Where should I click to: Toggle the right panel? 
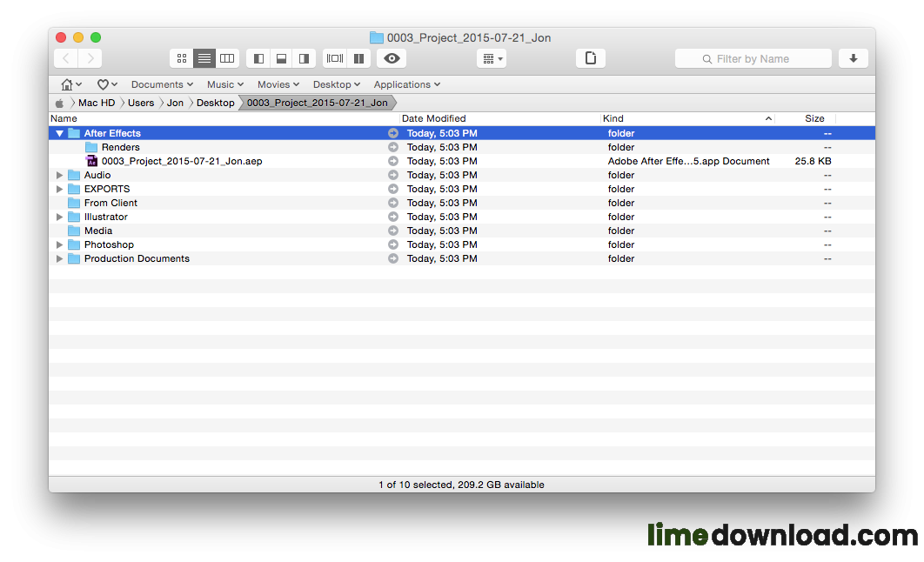(x=304, y=58)
